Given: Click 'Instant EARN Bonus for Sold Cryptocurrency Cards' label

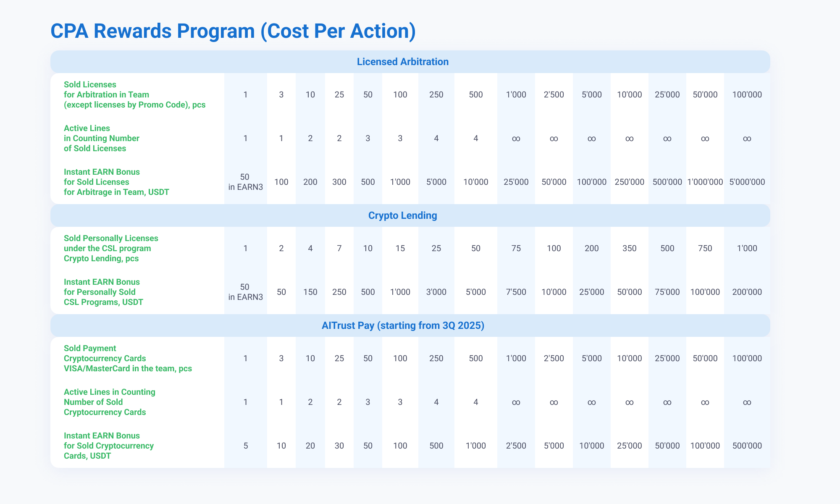Looking at the screenshot, I should point(109,446).
